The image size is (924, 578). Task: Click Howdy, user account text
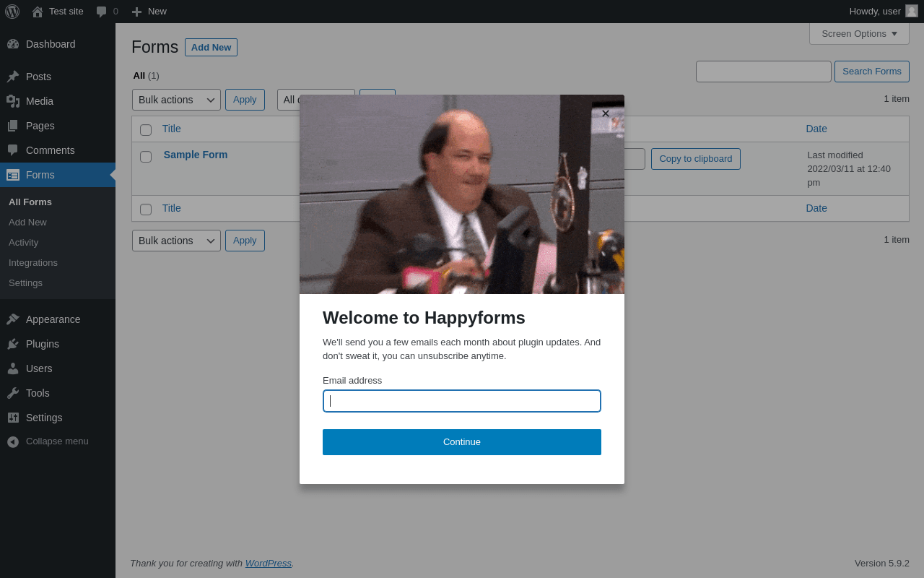coord(875,12)
